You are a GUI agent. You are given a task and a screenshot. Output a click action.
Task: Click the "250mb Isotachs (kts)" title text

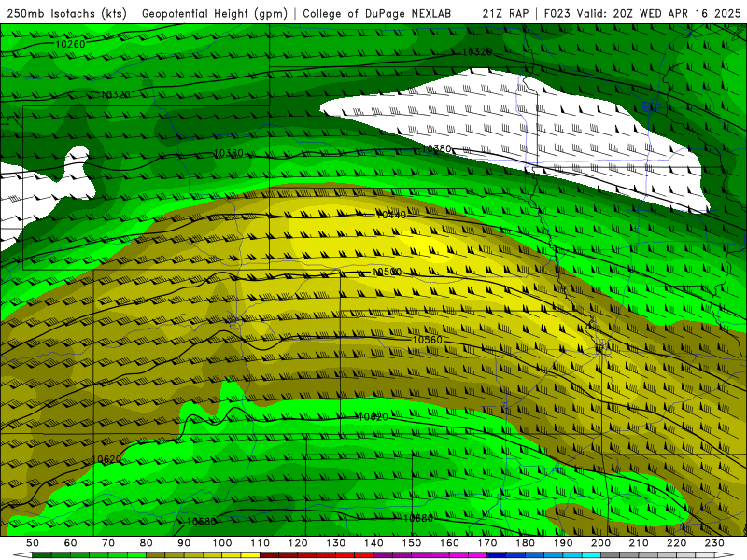[x=66, y=13]
